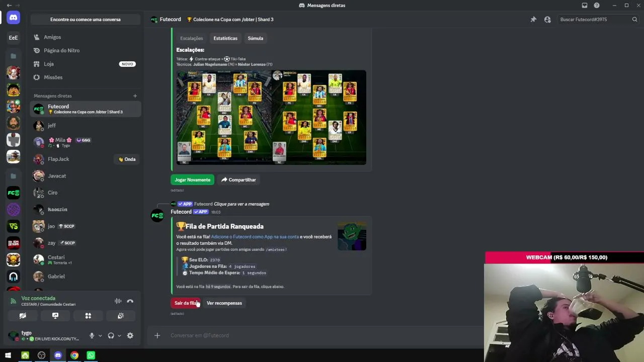Open the jao direct message
Image resolution: width=644 pixels, height=362 pixels.
86,226
